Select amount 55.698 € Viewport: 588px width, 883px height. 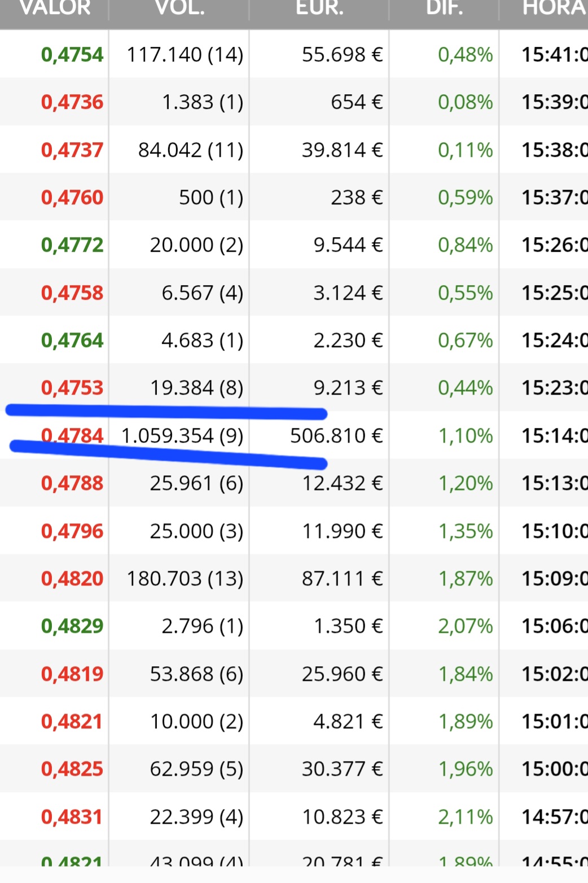coord(343,55)
